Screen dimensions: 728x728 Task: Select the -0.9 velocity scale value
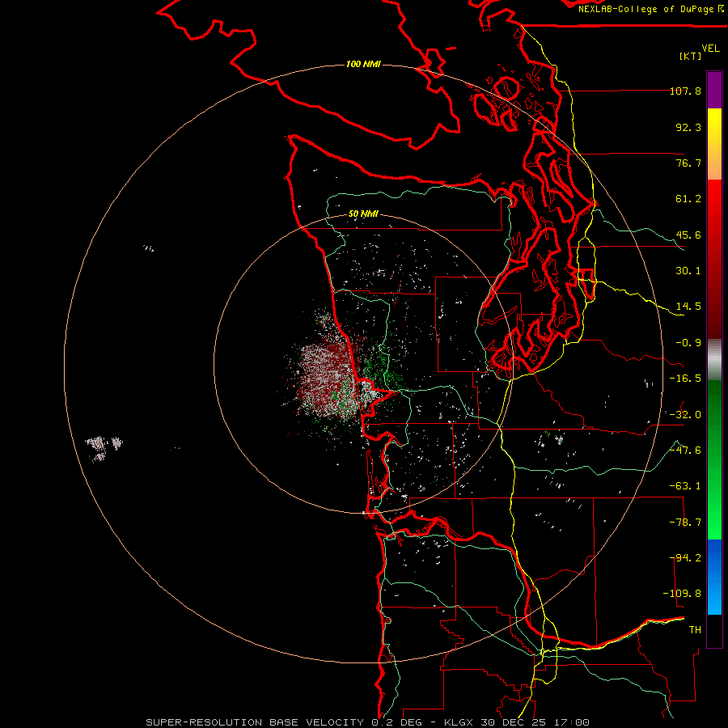click(x=688, y=343)
